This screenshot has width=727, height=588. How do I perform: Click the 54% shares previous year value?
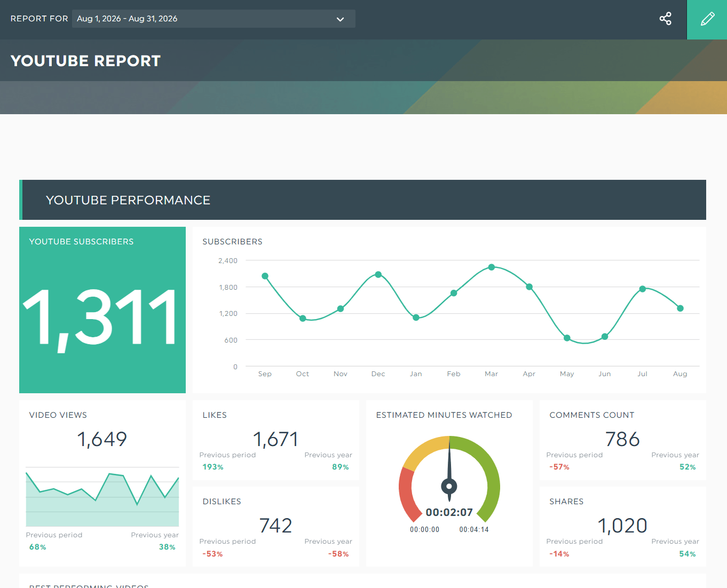688,554
